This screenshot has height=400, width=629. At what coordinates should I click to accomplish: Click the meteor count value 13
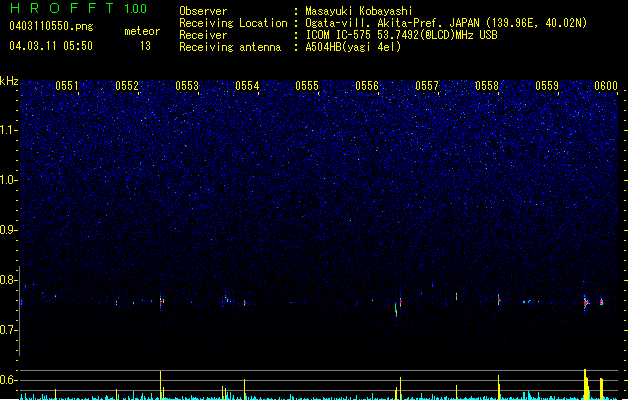(145, 46)
